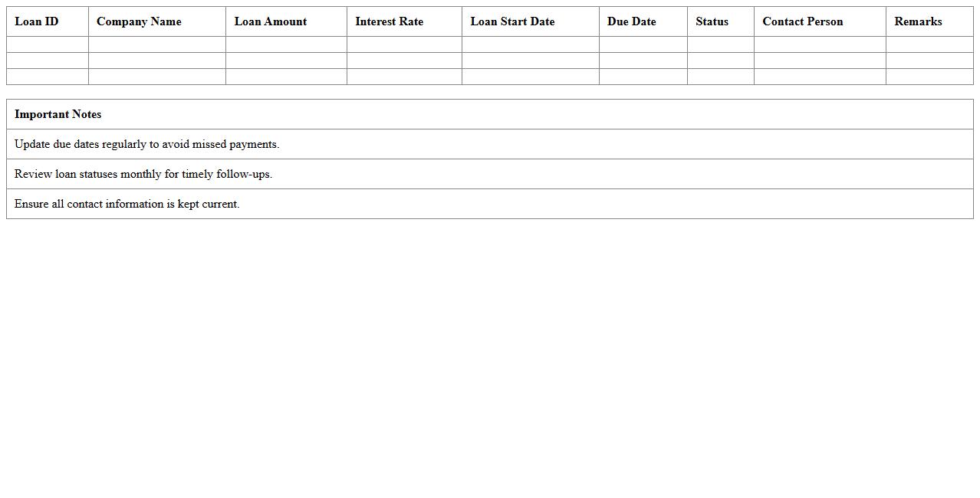Select the note about updating due dates
This screenshot has height=498, width=980.
coord(146,144)
